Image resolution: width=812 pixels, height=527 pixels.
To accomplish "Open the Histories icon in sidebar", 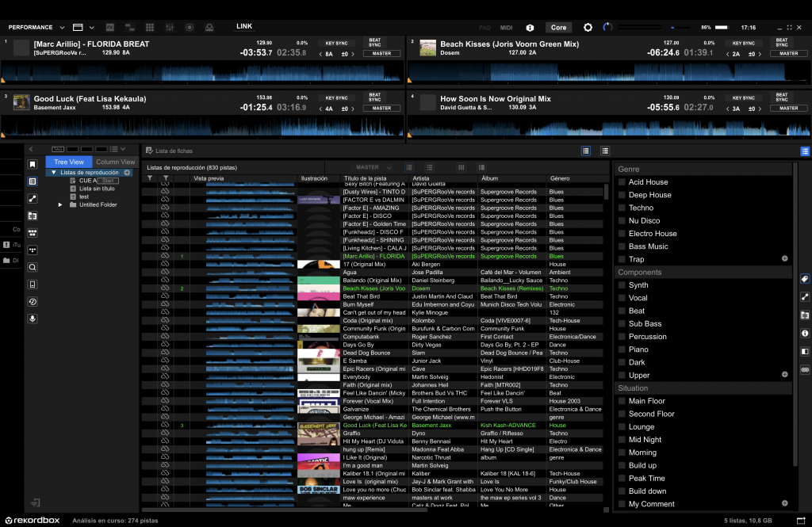I will click(x=33, y=301).
